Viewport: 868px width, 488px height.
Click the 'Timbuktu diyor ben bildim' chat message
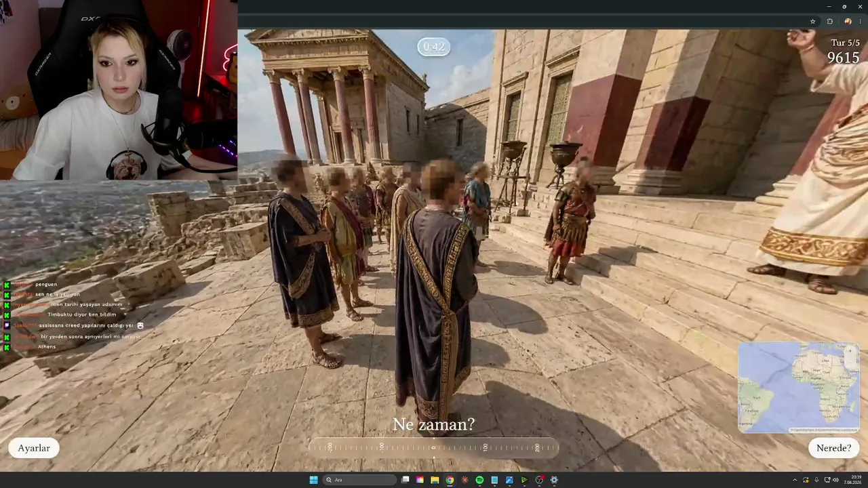coord(81,314)
